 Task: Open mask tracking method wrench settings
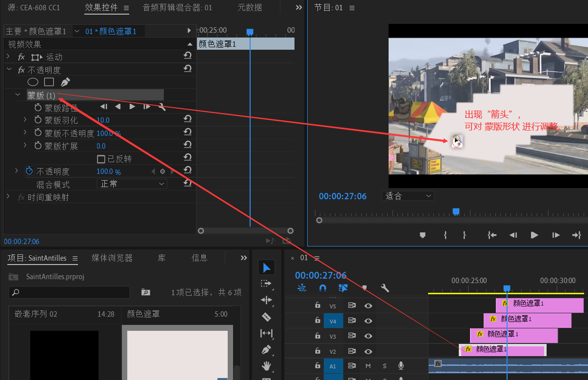click(x=162, y=107)
